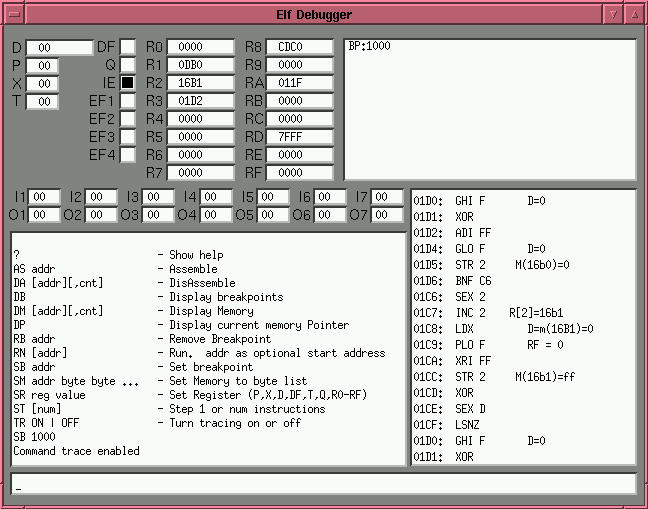Enable the EF2 flag checkbox
This screenshot has width=648, height=509.
pyautogui.click(x=128, y=119)
